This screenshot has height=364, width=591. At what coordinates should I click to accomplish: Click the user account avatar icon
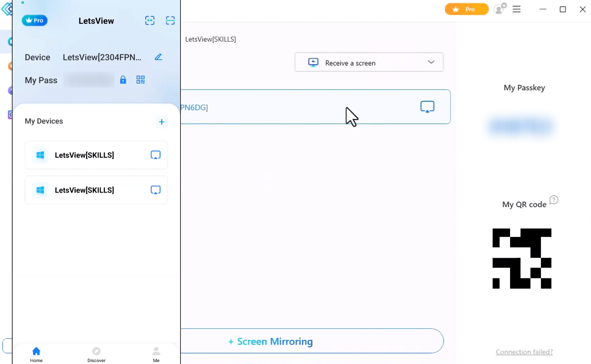(x=498, y=9)
